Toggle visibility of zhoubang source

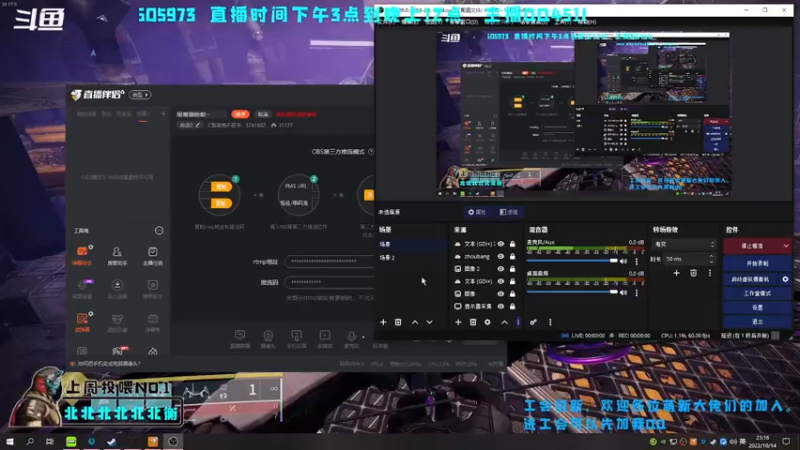click(x=501, y=257)
